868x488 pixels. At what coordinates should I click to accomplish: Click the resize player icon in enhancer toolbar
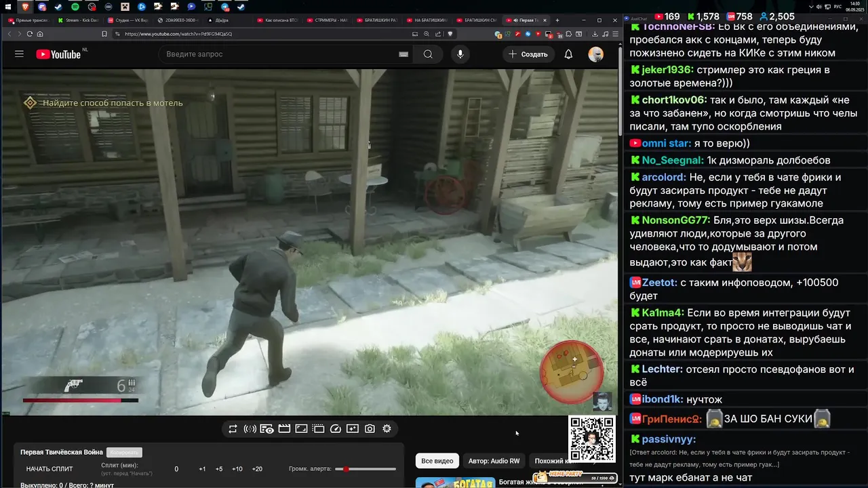[x=301, y=429]
